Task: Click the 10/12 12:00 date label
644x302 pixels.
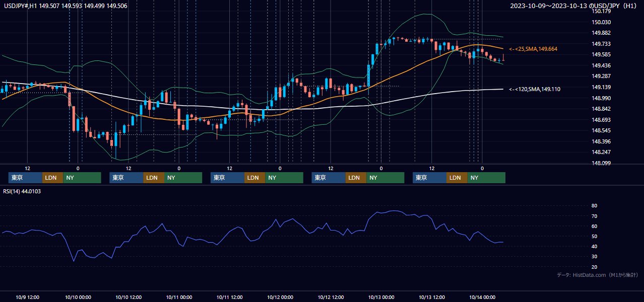Action: coord(331,297)
